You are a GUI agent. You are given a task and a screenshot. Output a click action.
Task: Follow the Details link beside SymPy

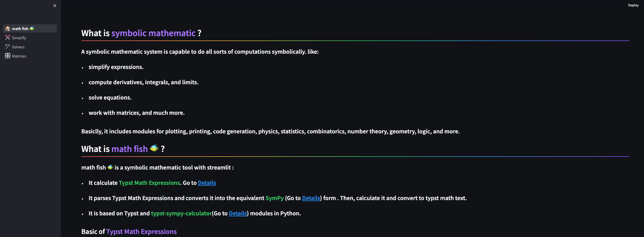311,198
